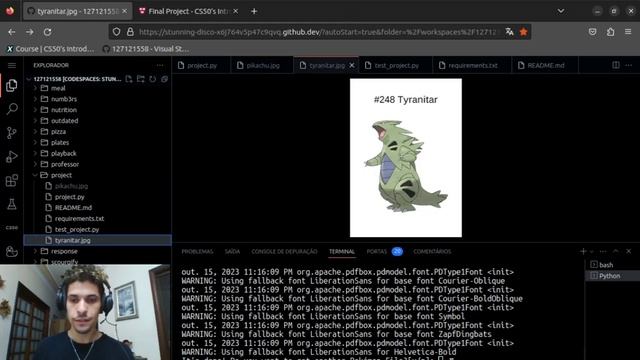Open the Extensions view
Viewport: 640px width, 360px height.
click(x=12, y=180)
